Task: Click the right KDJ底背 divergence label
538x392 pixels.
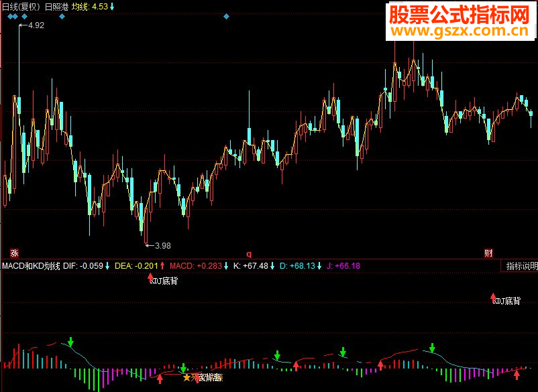Action: coord(506,301)
